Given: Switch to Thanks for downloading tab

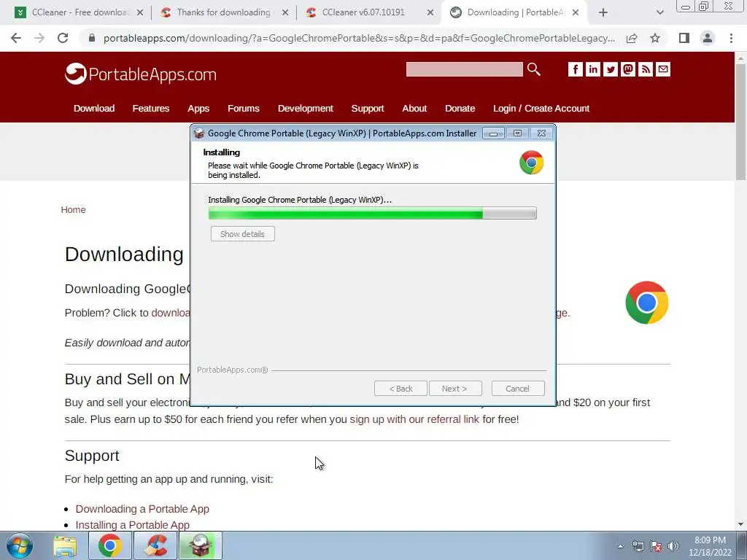Looking at the screenshot, I should [223, 12].
